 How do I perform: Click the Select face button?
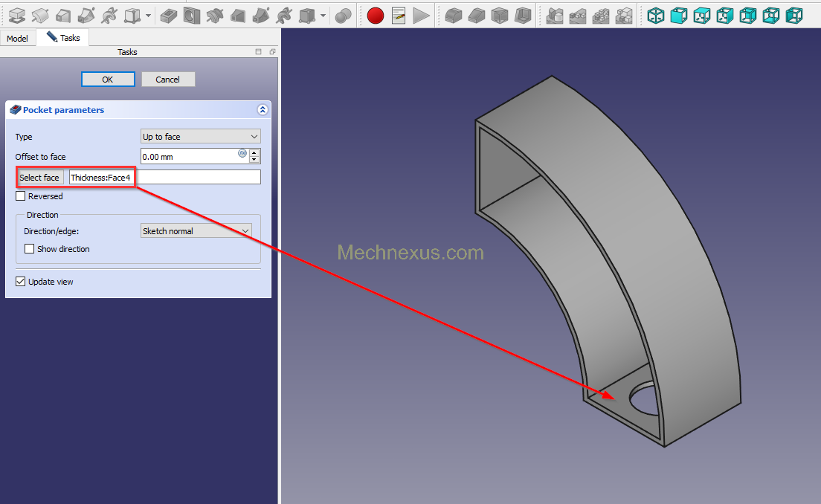click(39, 178)
